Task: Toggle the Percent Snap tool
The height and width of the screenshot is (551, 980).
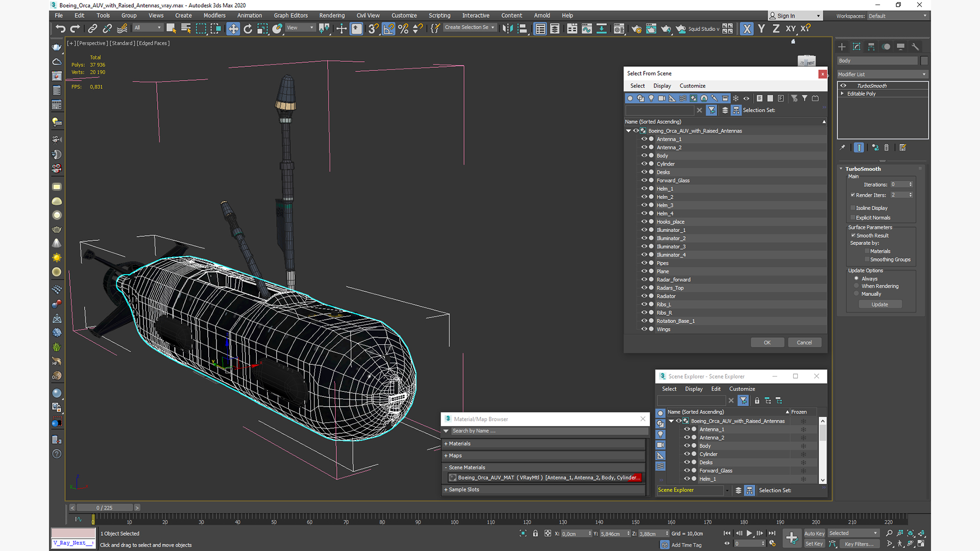Action: point(403,29)
